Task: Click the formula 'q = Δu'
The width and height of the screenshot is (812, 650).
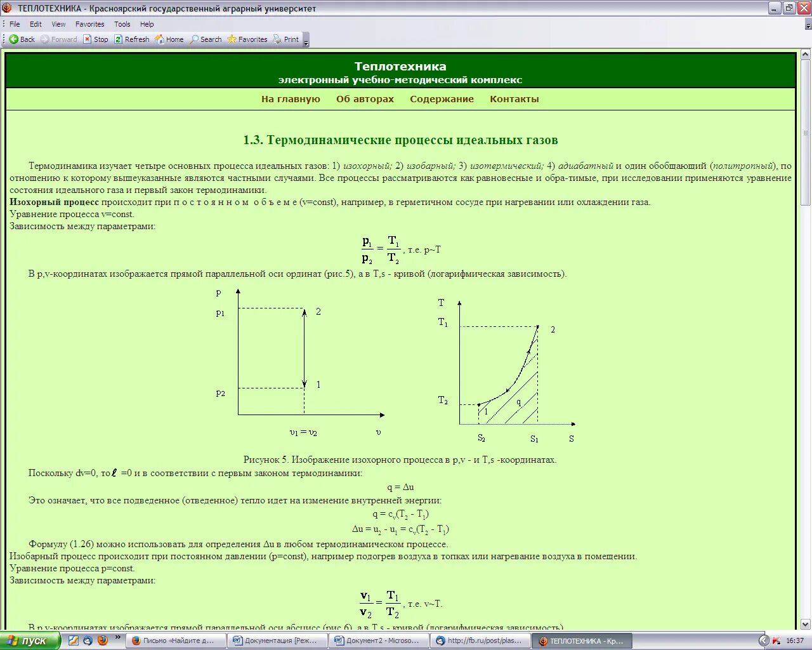Action: pyautogui.click(x=400, y=487)
